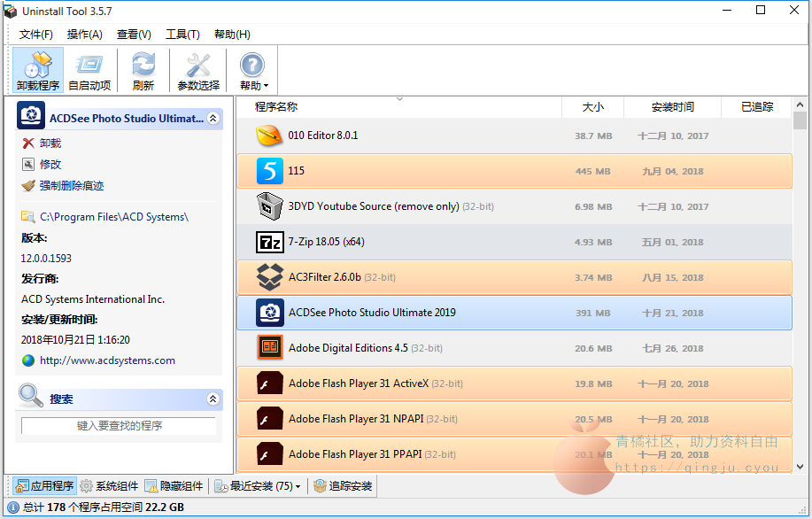Click the 卸载 uninstall link
Screen dimensions: 812x519
pos(50,143)
